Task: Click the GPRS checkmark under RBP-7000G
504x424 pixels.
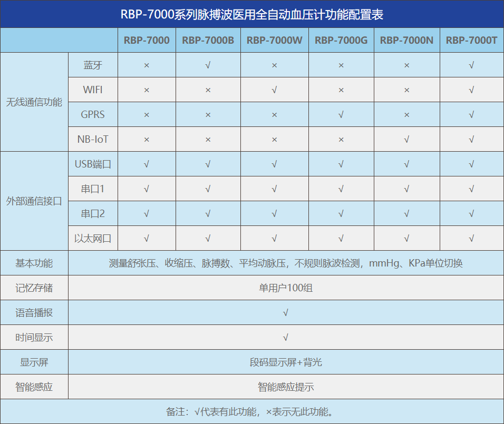Action: pos(341,115)
